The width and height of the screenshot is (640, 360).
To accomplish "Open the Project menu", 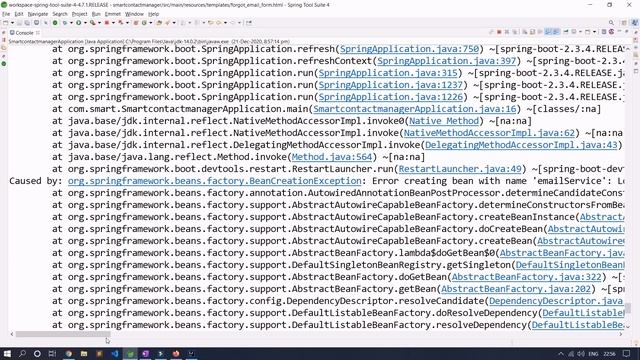I will click(79, 14).
